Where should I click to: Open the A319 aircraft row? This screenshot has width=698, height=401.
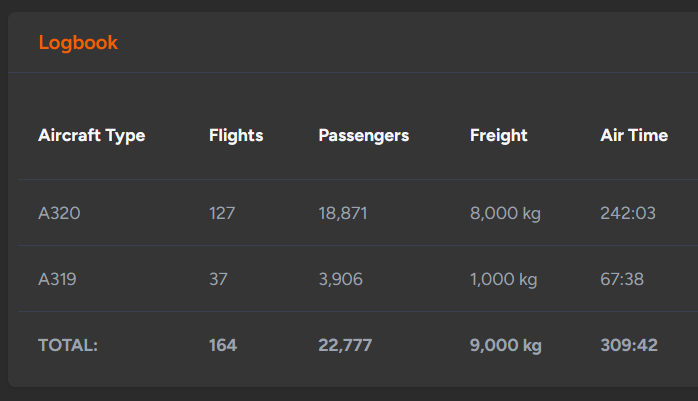(x=358, y=279)
